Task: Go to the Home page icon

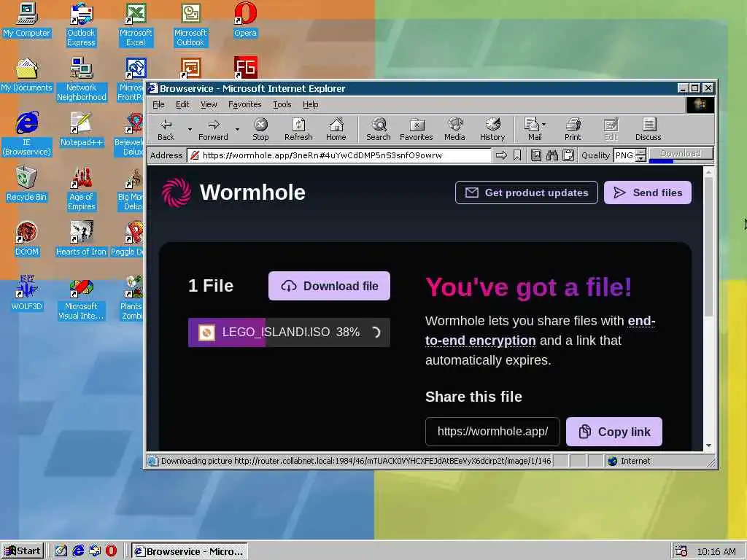Action: click(x=336, y=130)
